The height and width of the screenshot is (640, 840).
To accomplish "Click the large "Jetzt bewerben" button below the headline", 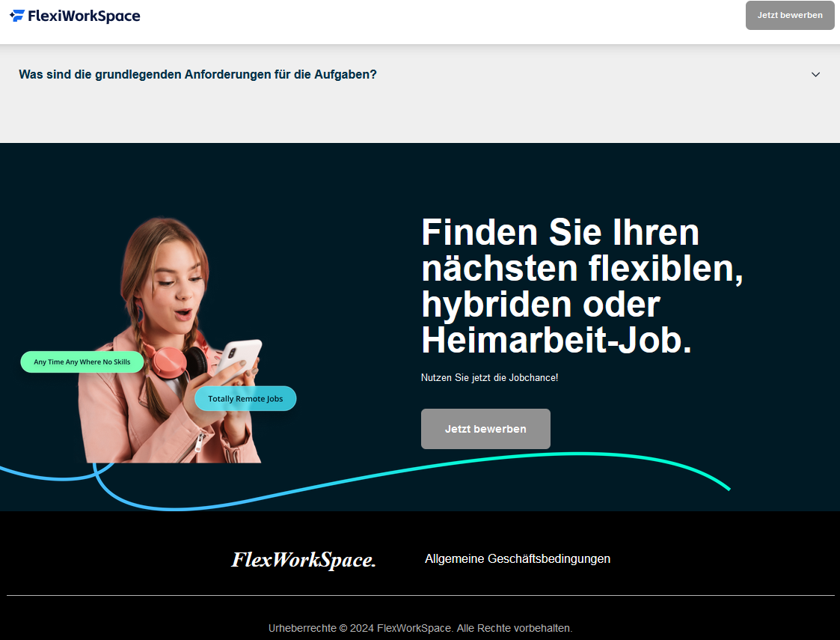I will click(x=485, y=429).
